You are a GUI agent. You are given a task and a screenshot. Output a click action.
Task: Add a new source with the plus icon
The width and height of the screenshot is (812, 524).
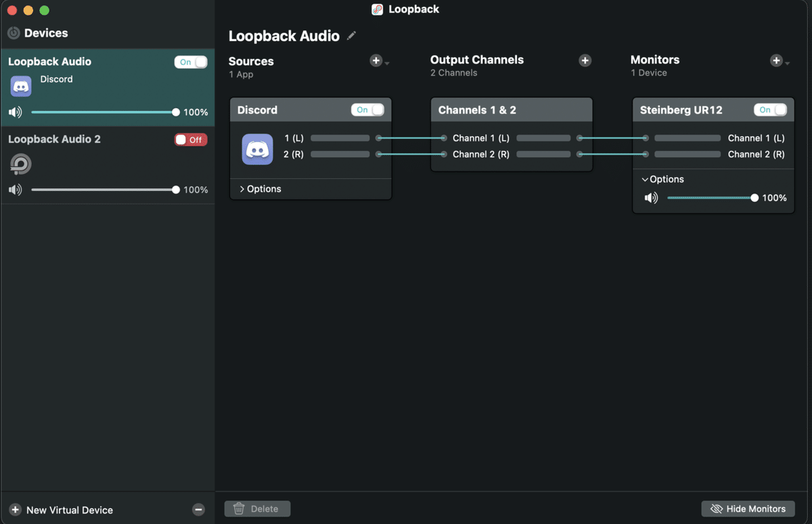[x=376, y=61]
